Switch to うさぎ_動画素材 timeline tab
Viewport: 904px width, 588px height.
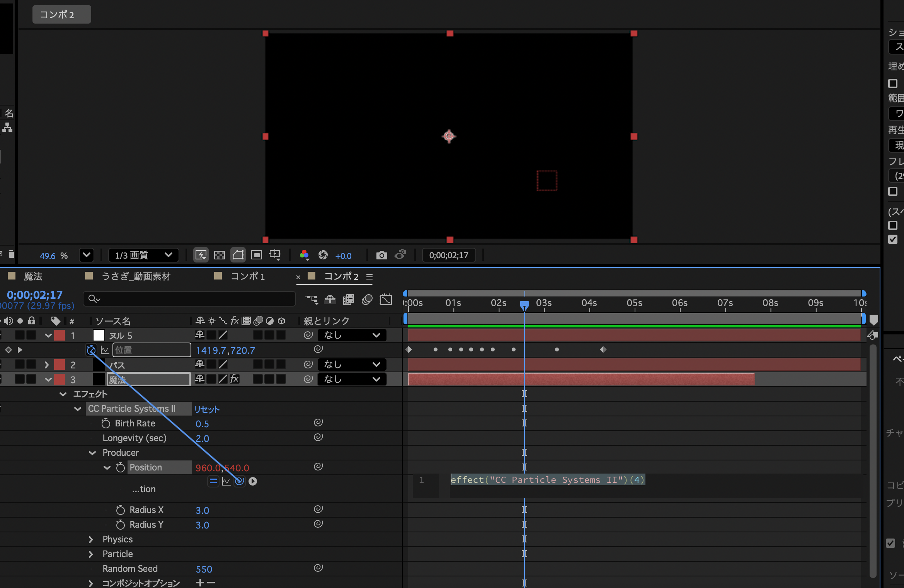(x=136, y=276)
